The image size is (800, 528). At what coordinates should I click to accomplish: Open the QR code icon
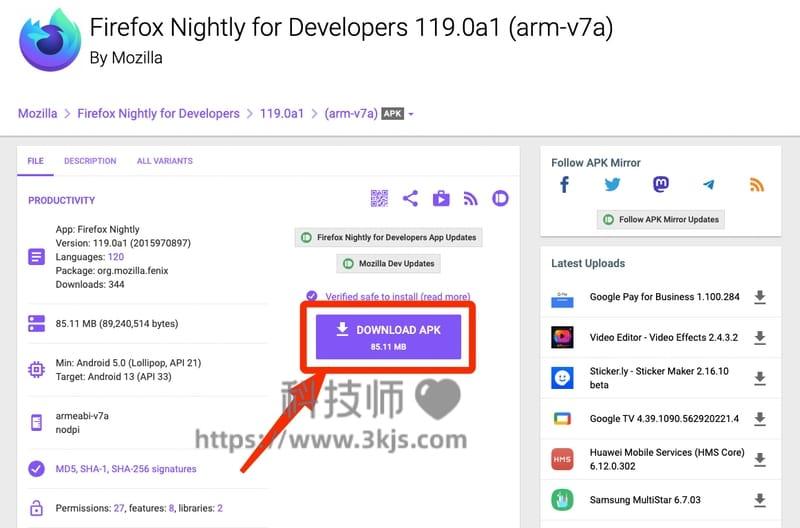[379, 198]
